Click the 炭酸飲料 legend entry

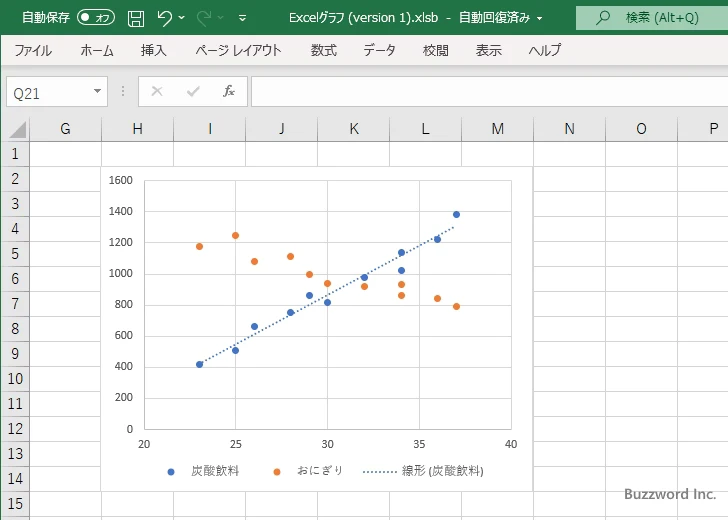click(x=203, y=471)
